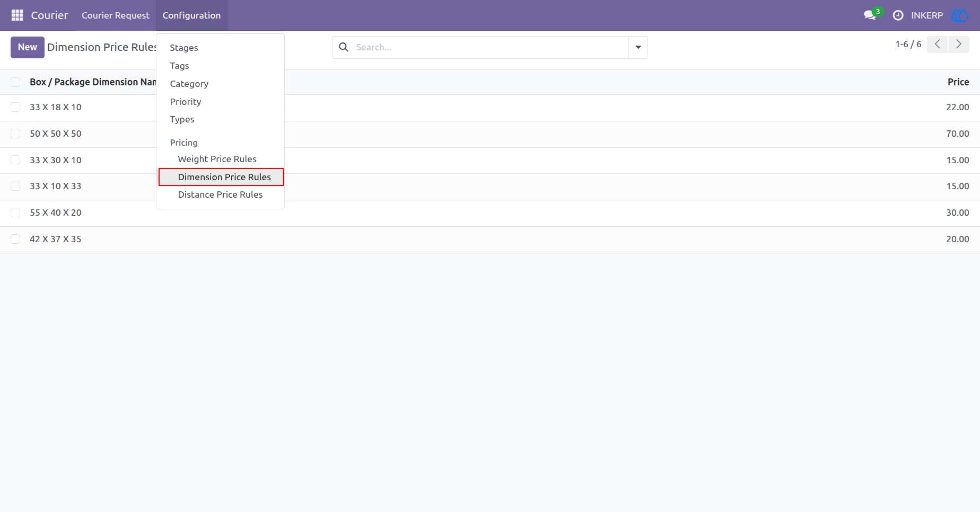
Task: Open the 50 X 50 X 50 record
Action: click(x=56, y=134)
